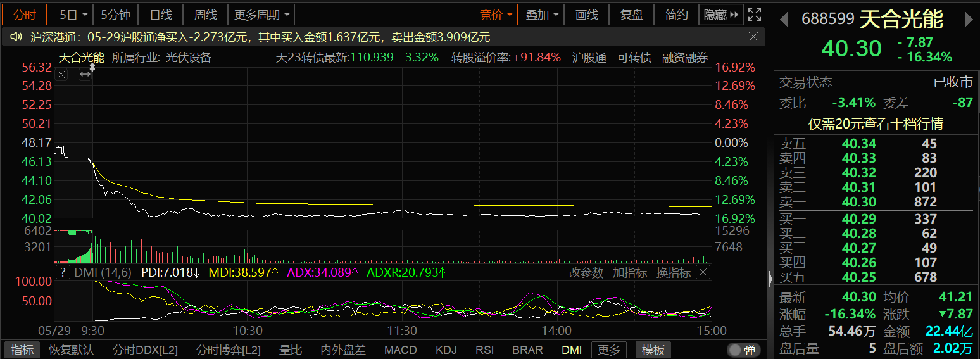Viewport: 980px width, 359px height.
Task: Click the 画线 drawing tool button
Action: (x=587, y=15)
